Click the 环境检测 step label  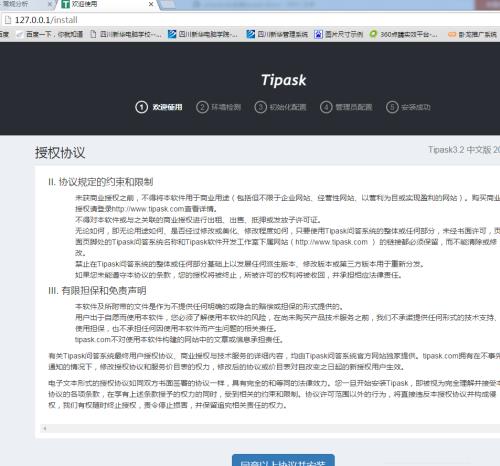[x=226, y=107]
